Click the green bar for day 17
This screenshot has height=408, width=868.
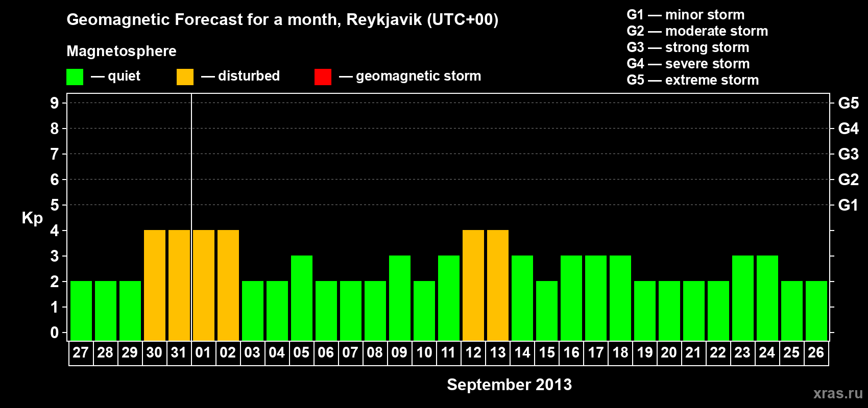coord(596,298)
